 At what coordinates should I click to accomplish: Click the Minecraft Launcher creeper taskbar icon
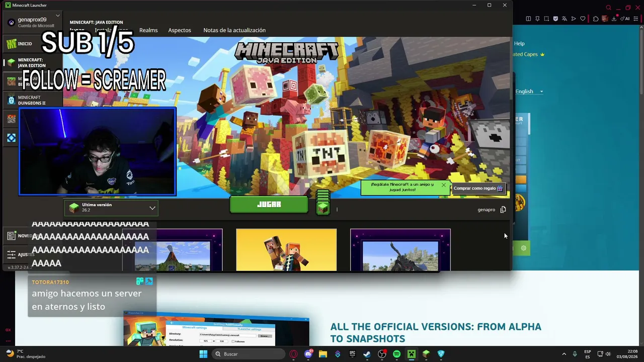412,354
